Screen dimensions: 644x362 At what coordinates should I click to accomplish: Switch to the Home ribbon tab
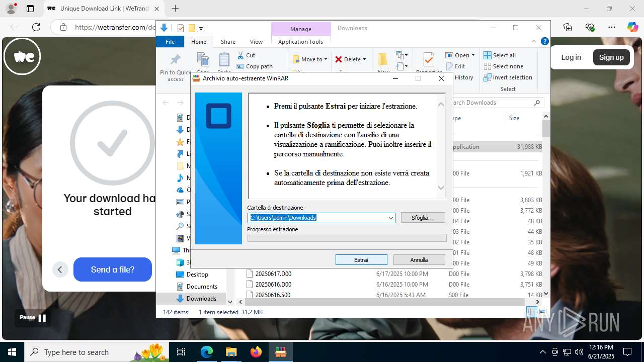(199, 42)
